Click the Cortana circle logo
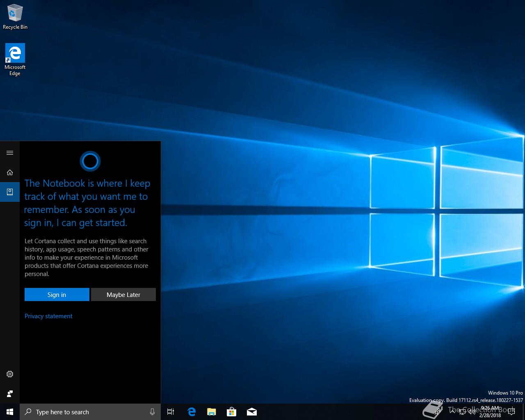Viewport: 525px width, 420px height. 90,161
